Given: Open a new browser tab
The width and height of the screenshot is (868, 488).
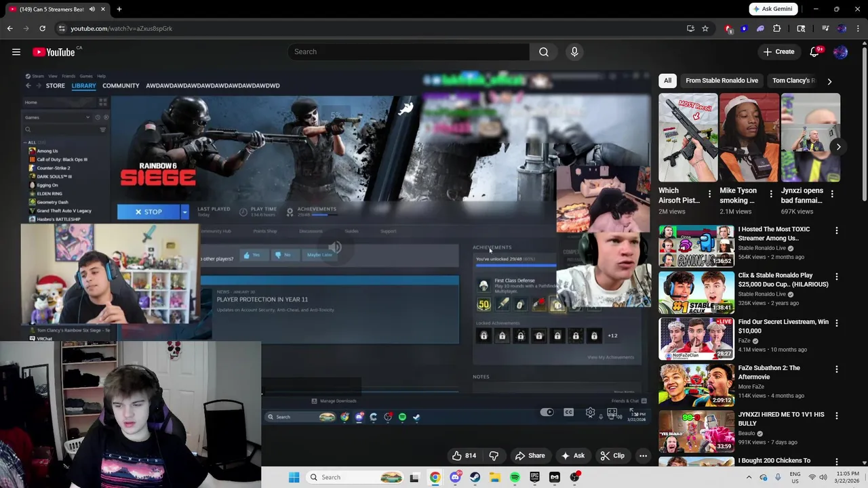Looking at the screenshot, I should pyautogui.click(x=119, y=9).
